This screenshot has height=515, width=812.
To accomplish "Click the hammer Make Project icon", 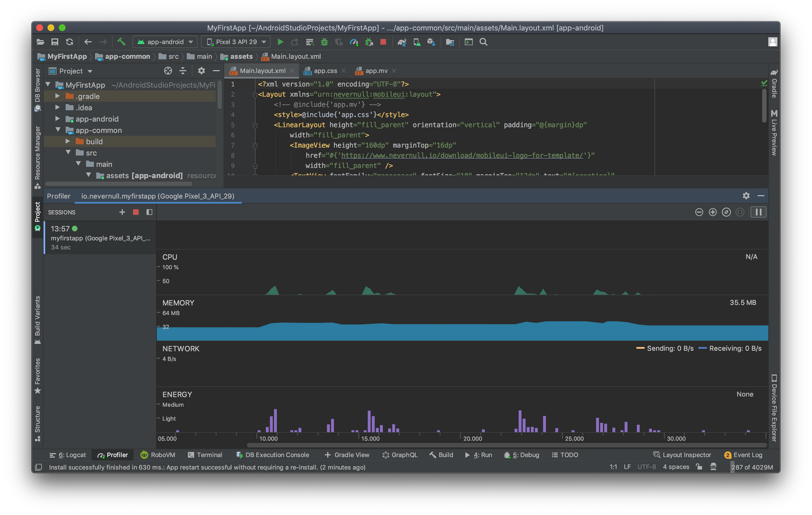I will tap(121, 42).
